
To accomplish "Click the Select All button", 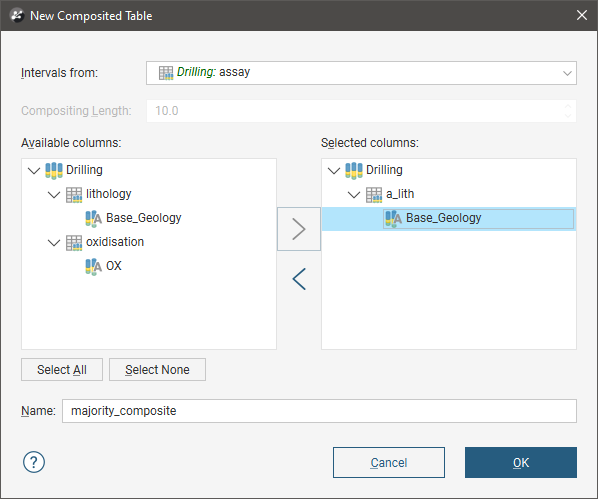I will (62, 369).
